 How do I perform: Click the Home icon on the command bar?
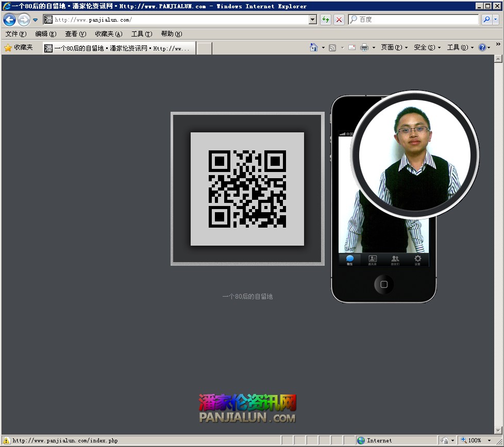point(314,47)
